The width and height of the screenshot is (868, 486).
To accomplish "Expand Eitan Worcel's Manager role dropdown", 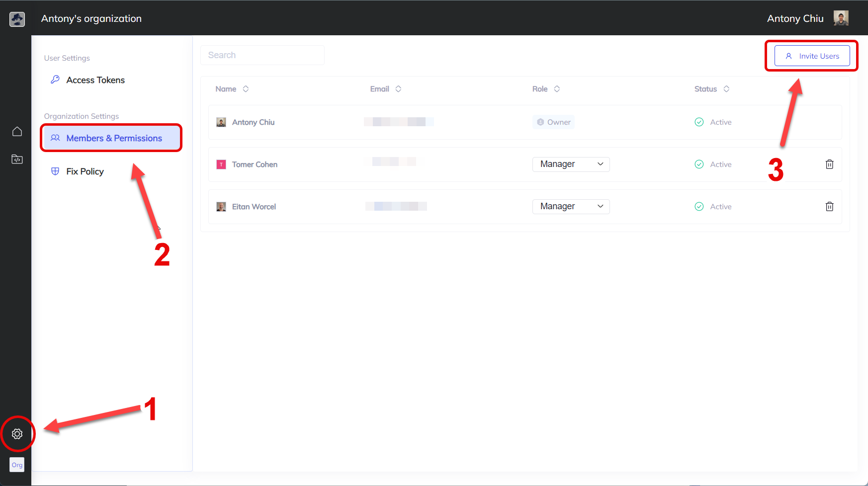I will coord(571,207).
